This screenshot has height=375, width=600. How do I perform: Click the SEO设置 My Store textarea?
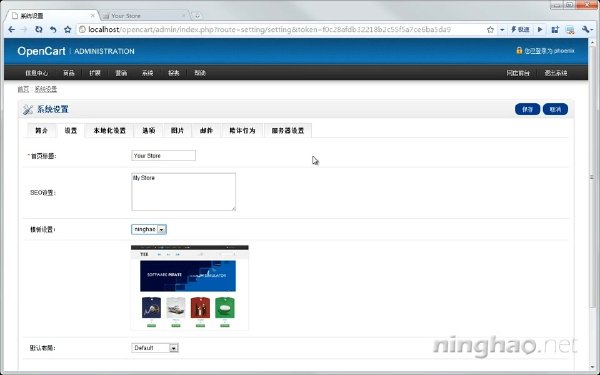(183, 192)
